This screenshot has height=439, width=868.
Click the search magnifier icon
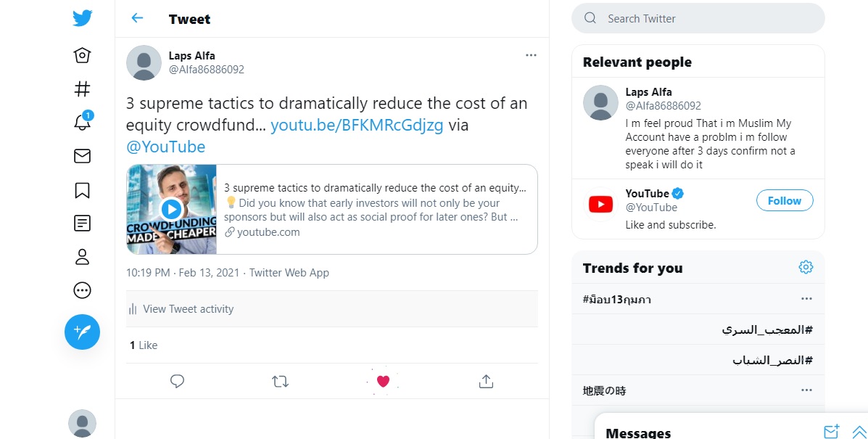pyautogui.click(x=590, y=18)
